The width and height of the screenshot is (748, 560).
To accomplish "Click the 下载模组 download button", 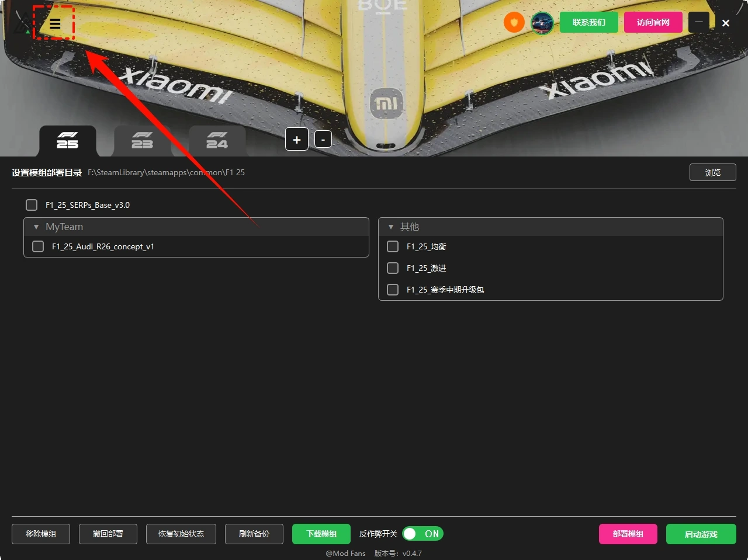I will [x=321, y=534].
